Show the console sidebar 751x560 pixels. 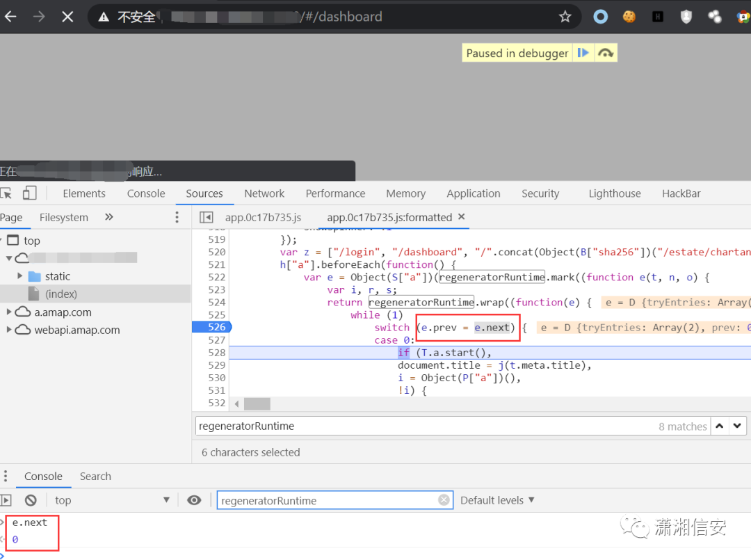(x=6, y=501)
